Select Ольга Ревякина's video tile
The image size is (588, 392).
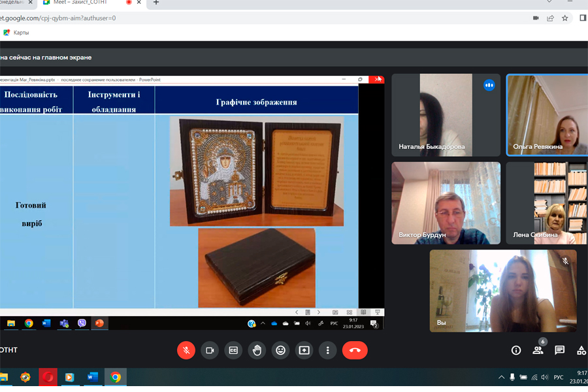pyautogui.click(x=547, y=115)
